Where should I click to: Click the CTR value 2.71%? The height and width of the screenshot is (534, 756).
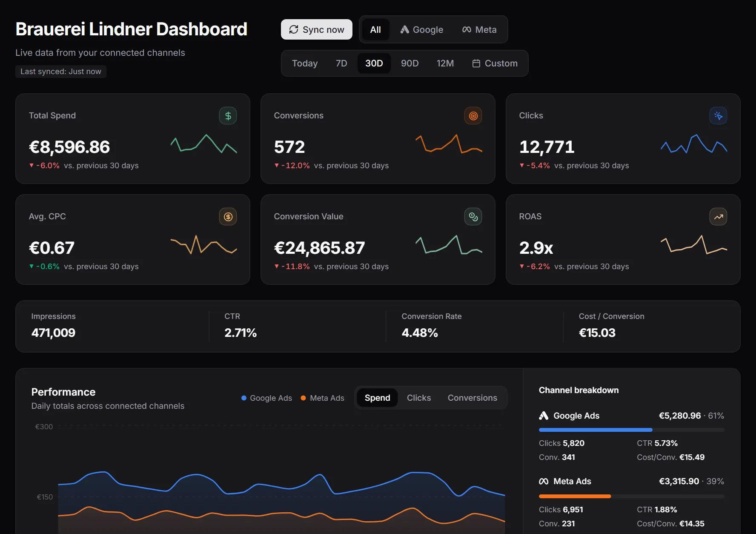click(x=241, y=333)
